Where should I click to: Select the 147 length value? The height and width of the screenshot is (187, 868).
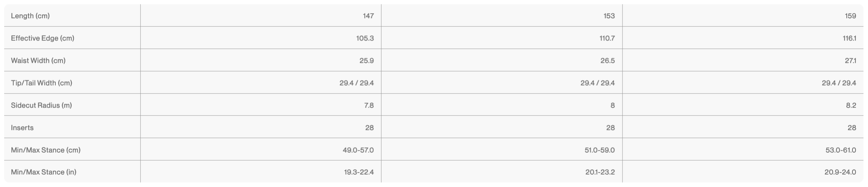368,16
